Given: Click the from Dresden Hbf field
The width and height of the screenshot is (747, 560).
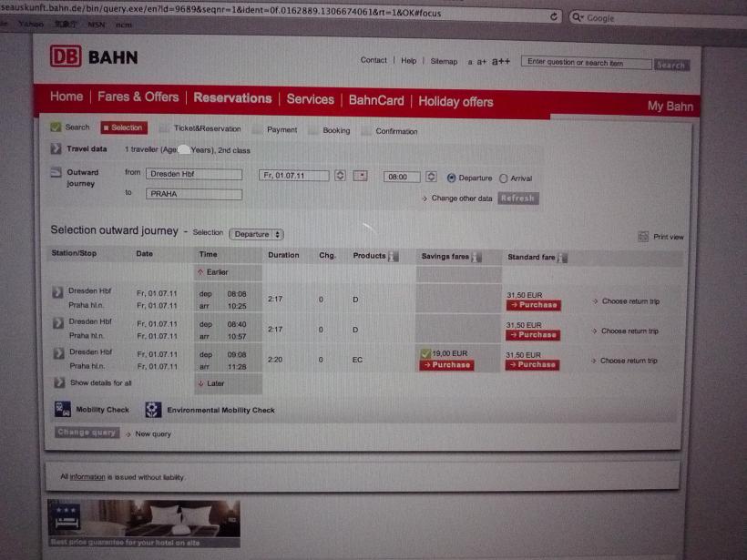Looking at the screenshot, I should point(194,174).
